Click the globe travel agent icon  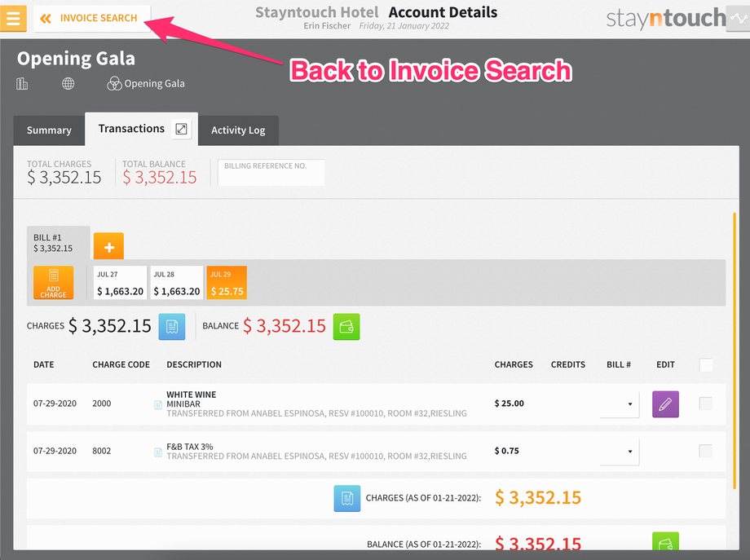click(x=68, y=84)
